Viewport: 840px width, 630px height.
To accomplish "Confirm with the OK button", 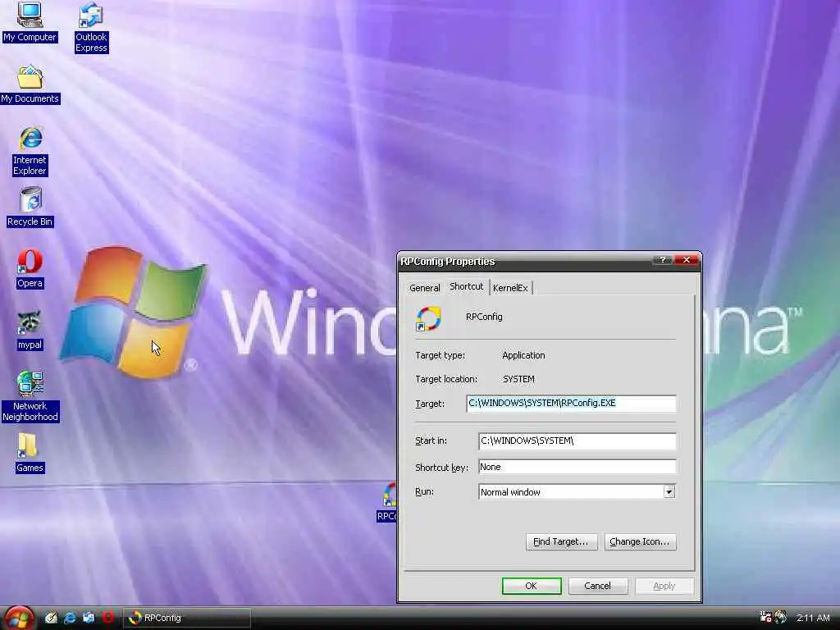I will pyautogui.click(x=532, y=586).
